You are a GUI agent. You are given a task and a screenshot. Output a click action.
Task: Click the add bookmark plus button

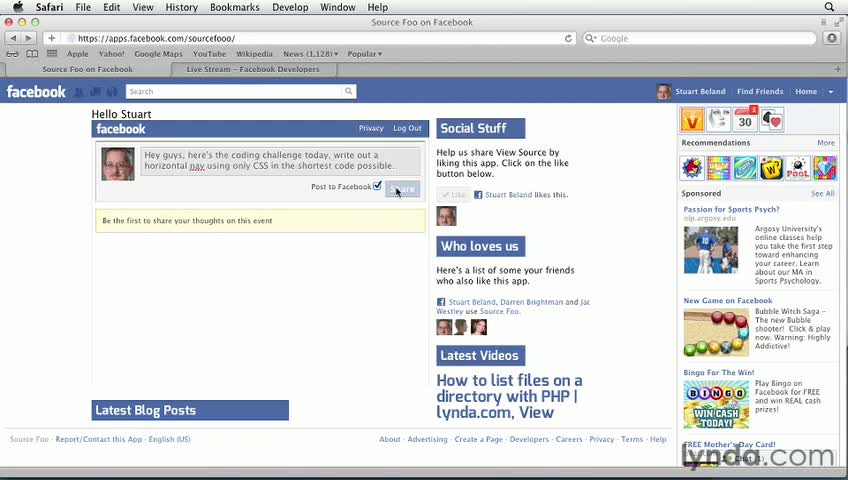click(51, 38)
